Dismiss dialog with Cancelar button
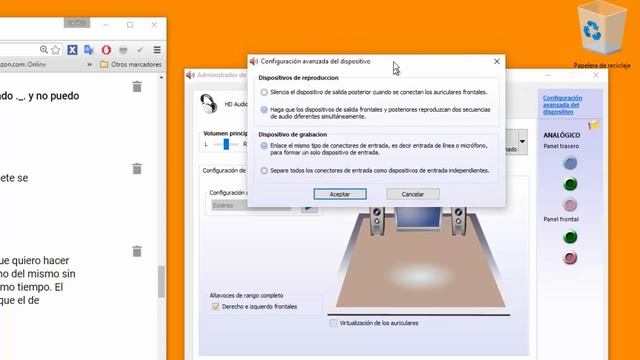 tap(413, 194)
